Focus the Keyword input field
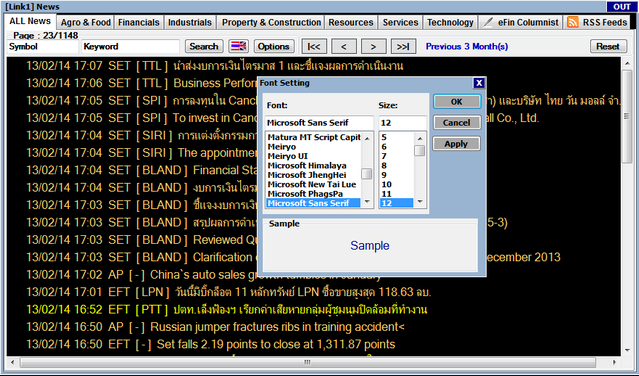 tap(130, 46)
